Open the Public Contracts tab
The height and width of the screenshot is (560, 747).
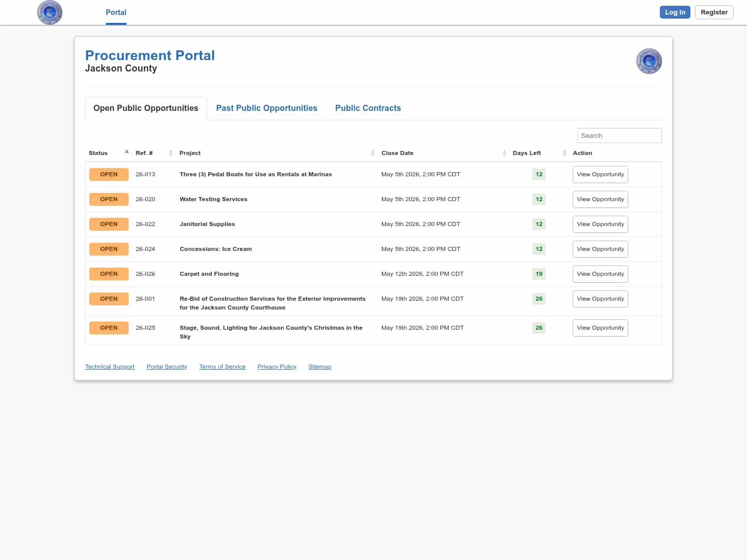click(x=368, y=108)
